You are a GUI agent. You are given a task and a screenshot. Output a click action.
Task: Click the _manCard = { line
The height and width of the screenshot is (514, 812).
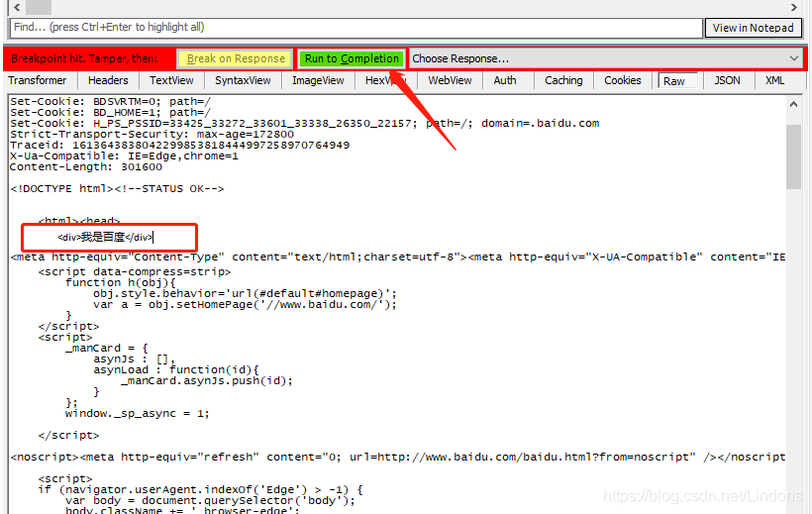[x=107, y=349]
